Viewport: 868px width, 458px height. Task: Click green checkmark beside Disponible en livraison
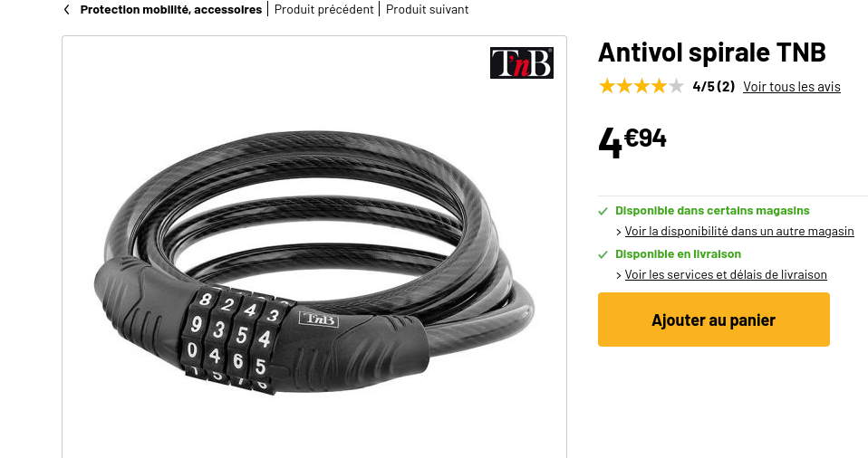coord(603,254)
